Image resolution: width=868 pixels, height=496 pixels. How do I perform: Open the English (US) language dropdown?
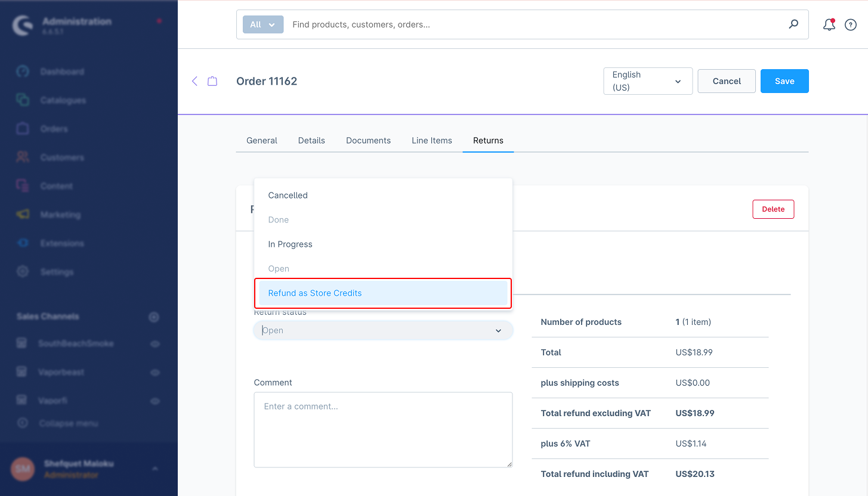647,81
